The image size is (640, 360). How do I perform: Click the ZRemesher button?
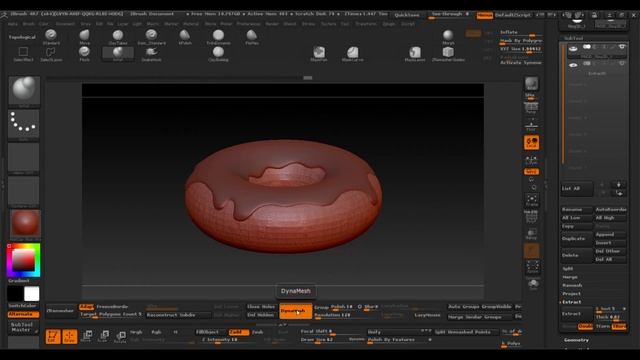click(61, 311)
